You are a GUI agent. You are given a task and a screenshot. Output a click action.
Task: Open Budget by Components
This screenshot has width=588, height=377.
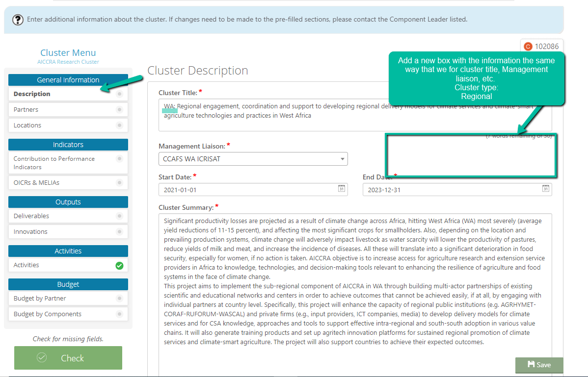point(68,314)
